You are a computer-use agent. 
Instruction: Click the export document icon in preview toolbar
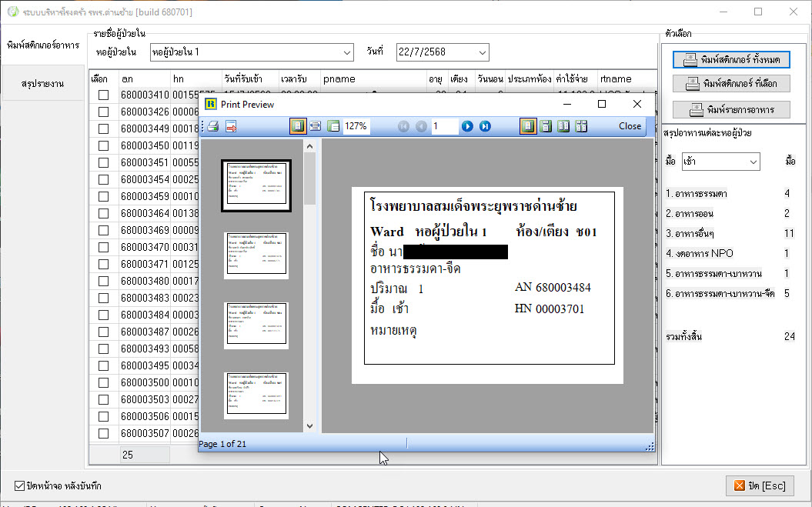[230, 126]
